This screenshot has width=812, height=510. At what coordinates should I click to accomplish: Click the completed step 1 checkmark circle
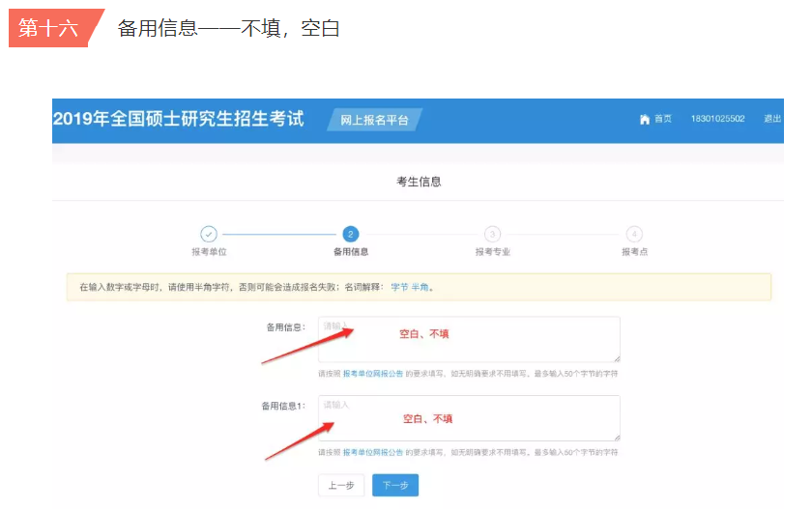[x=208, y=234]
